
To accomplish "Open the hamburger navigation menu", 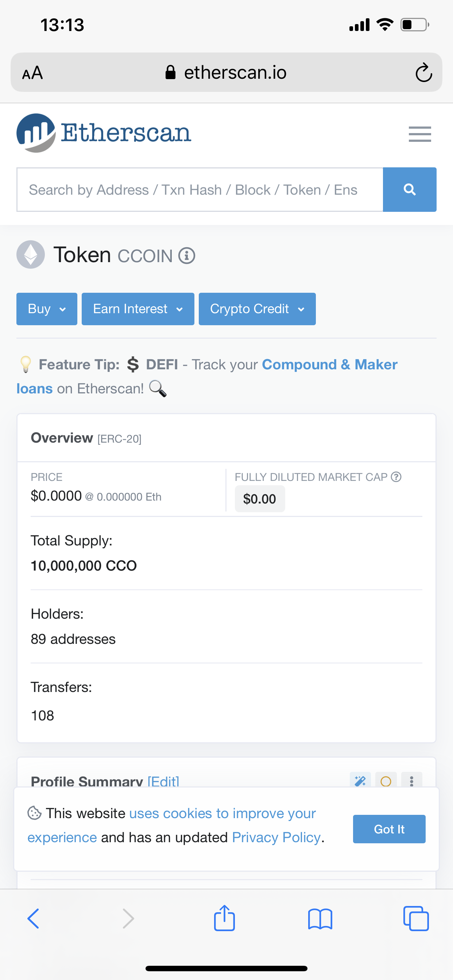I will (419, 134).
